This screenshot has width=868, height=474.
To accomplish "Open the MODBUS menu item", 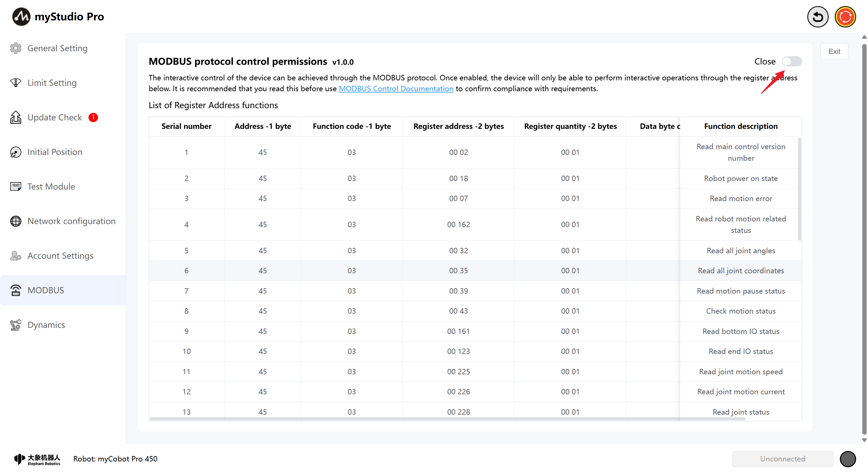I will pyautogui.click(x=46, y=290).
